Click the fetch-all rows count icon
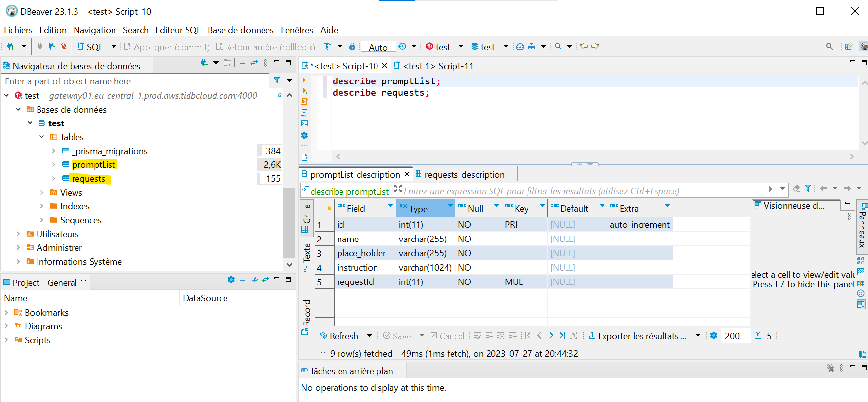Image resolution: width=868 pixels, height=402 pixels. [758, 335]
